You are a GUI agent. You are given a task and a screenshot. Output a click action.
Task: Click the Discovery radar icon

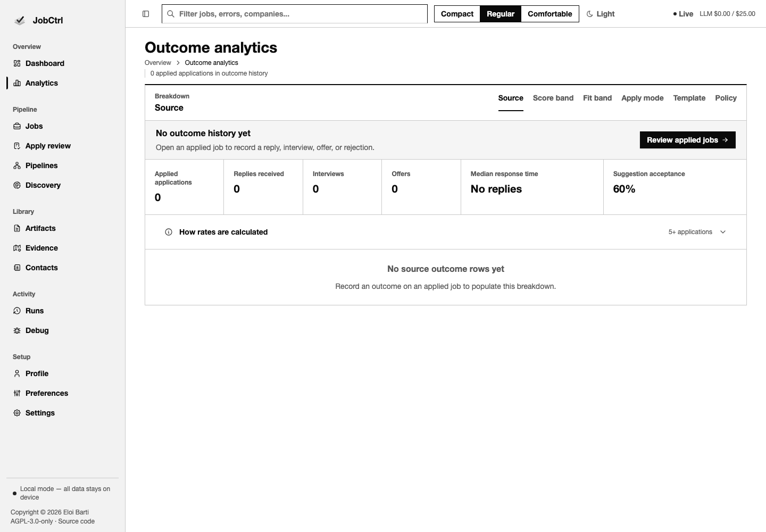[x=17, y=185]
